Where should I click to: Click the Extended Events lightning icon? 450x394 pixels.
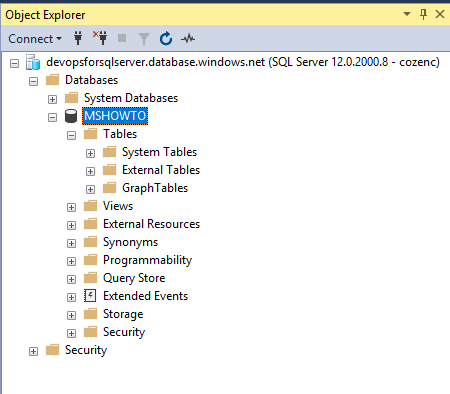pos(90,296)
